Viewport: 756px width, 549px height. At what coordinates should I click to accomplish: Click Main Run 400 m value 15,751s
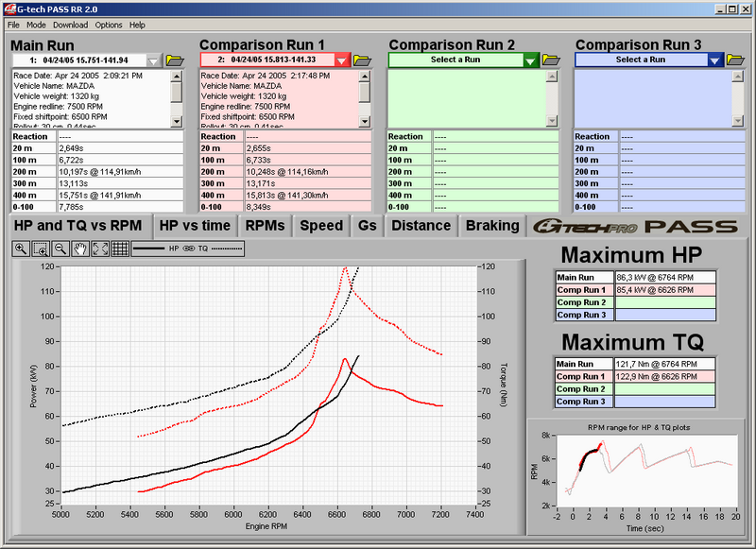121,196
